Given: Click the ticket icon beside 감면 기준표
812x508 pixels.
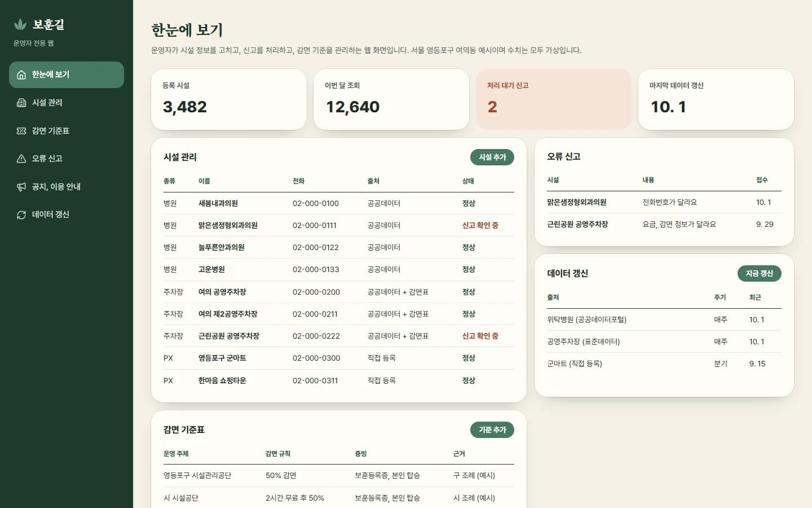Looking at the screenshot, I should (x=21, y=131).
